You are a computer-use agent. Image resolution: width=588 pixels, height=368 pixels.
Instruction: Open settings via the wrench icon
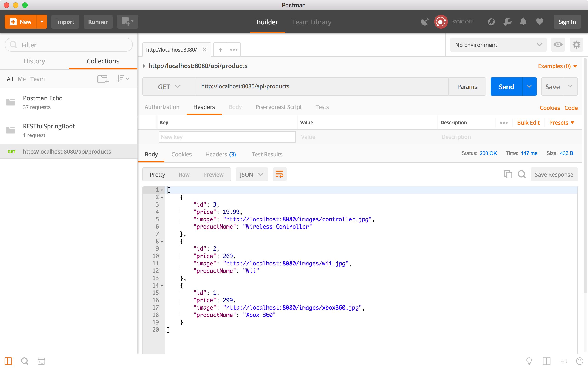[507, 22]
